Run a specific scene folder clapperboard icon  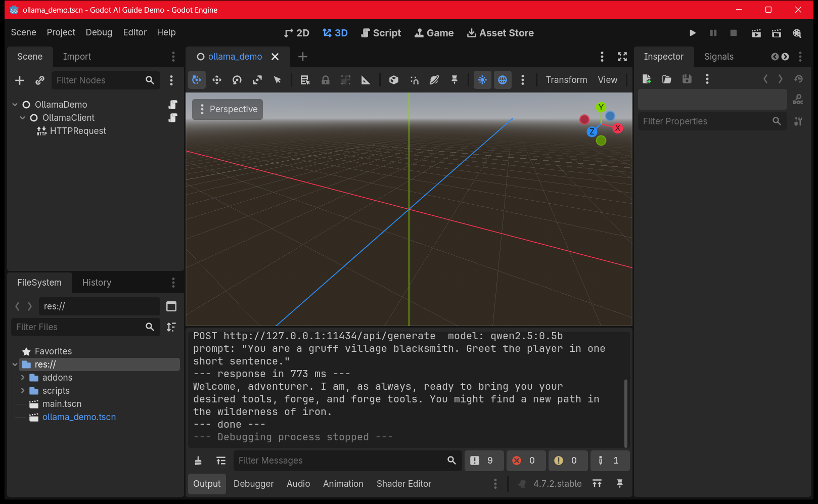click(777, 33)
